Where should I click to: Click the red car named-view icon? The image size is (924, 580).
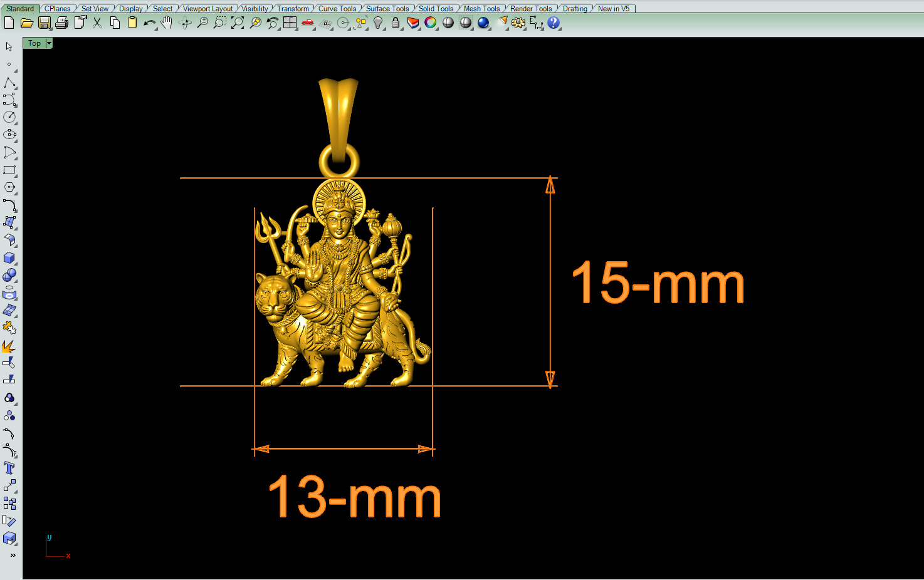pos(308,23)
